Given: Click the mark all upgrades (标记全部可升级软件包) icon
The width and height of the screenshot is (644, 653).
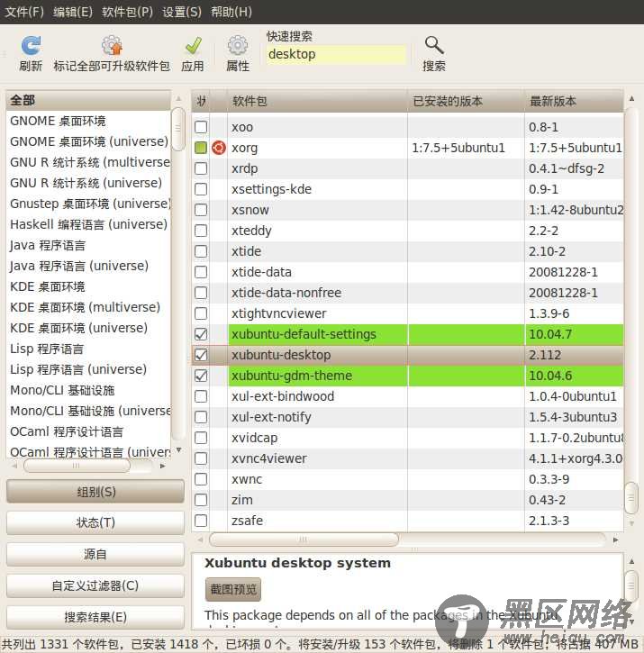Looking at the screenshot, I should coord(112,45).
